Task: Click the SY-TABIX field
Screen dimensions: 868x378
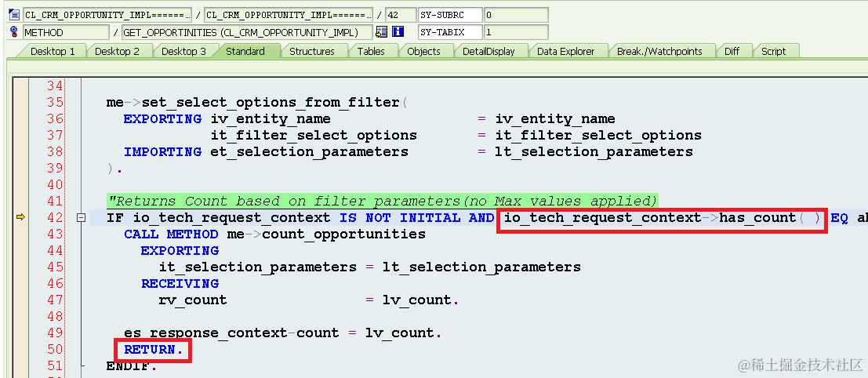Action: coord(450,32)
